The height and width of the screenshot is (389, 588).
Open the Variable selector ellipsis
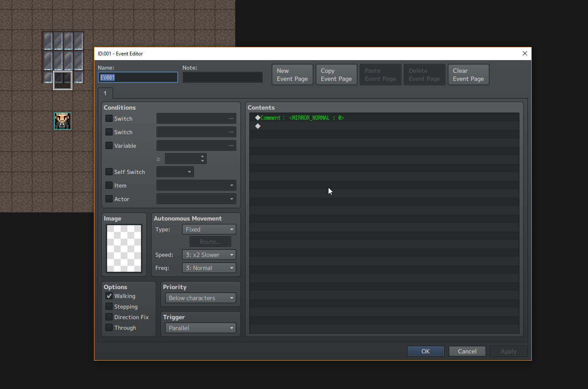click(x=231, y=146)
